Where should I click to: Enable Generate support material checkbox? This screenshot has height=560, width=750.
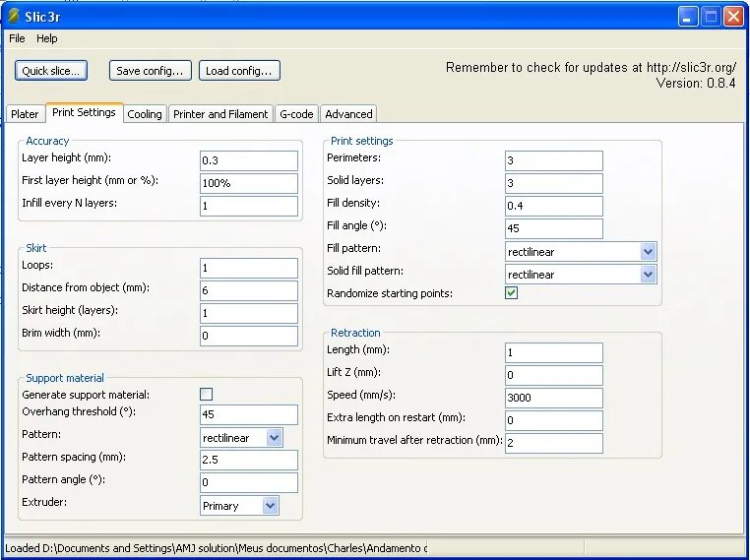click(x=206, y=394)
